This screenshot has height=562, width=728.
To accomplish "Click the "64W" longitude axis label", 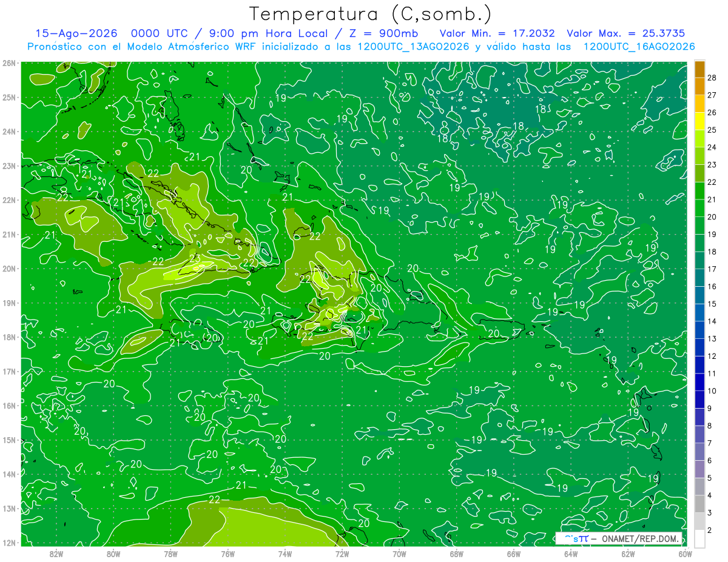I will pyautogui.click(x=571, y=554).
